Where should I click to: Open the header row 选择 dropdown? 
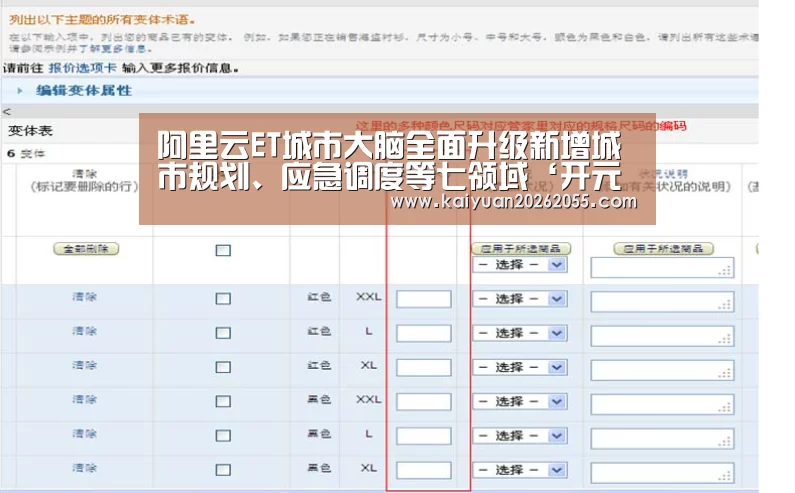520,265
